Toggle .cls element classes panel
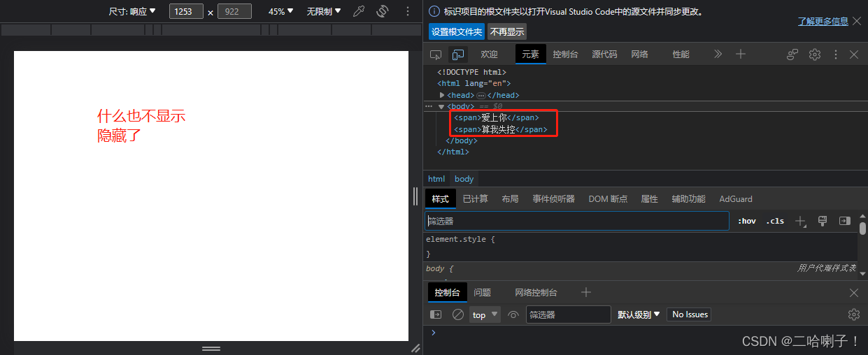Screen dimensions: 868x355 [x=775, y=221]
